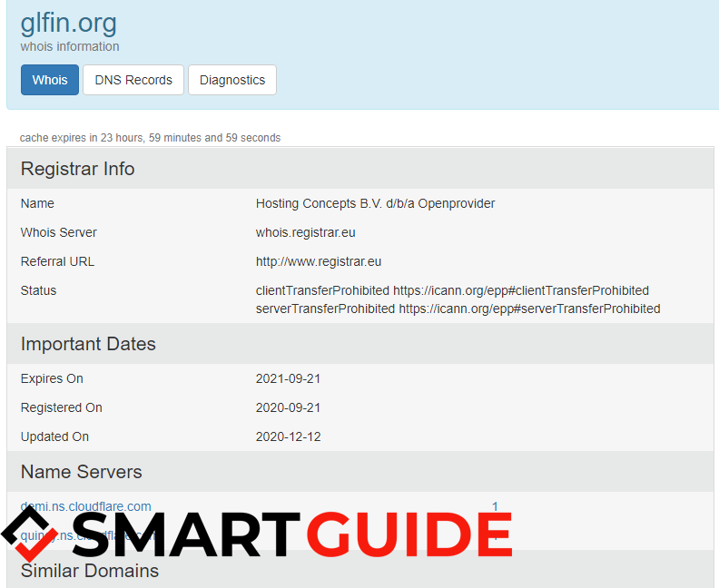This screenshot has height=588, width=719.
Task: Click the Expires On label
Action: coord(52,378)
